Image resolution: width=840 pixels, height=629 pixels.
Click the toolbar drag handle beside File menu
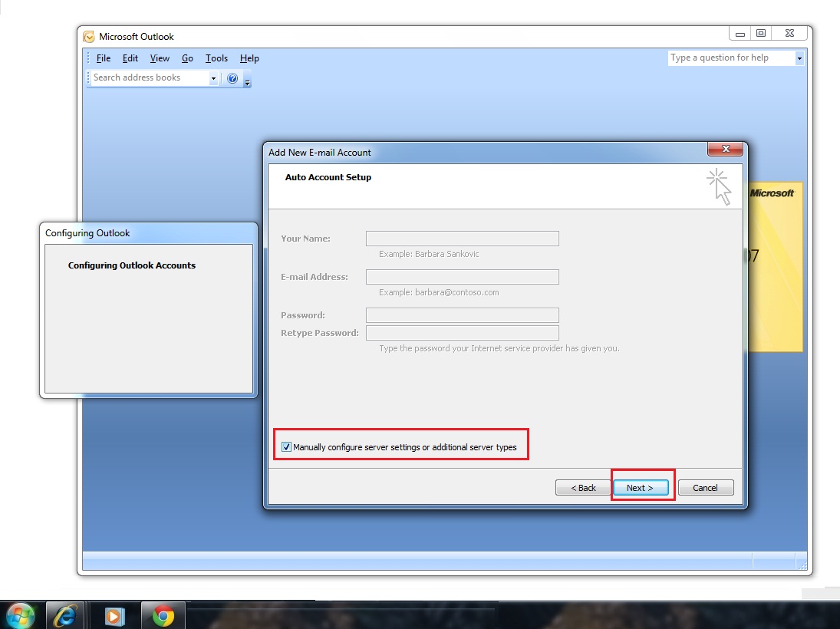click(88, 58)
